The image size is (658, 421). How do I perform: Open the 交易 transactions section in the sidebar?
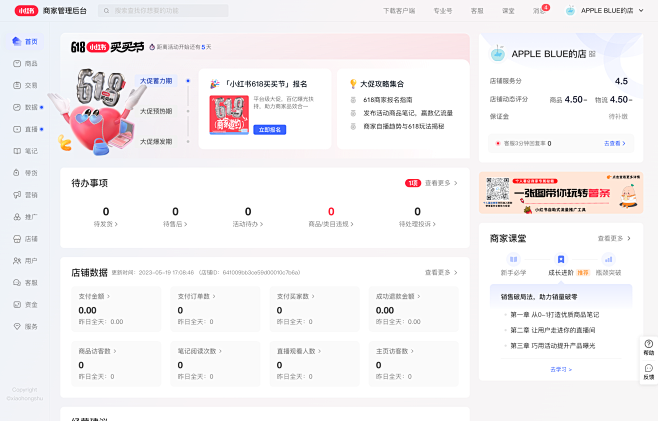(x=26, y=85)
